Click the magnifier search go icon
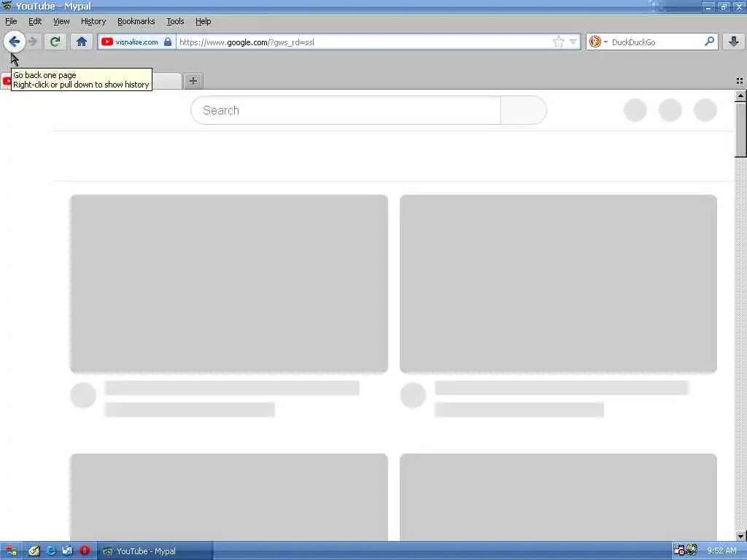 709,42
